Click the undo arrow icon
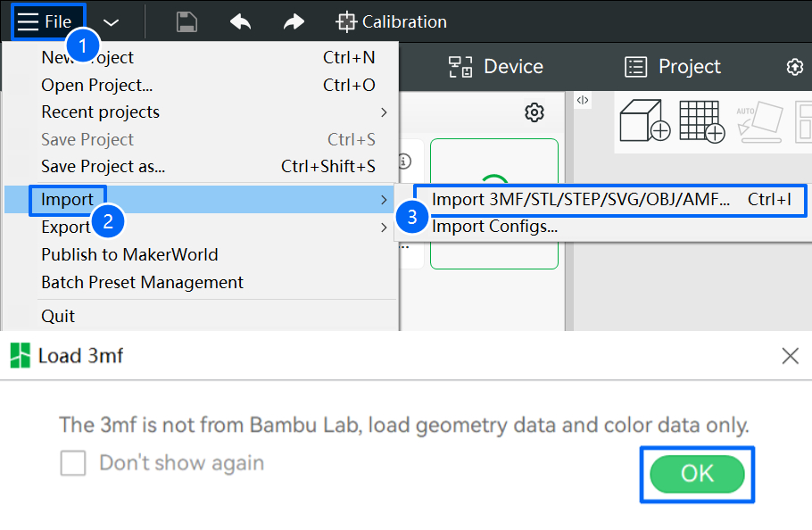812x530 pixels. (240, 22)
